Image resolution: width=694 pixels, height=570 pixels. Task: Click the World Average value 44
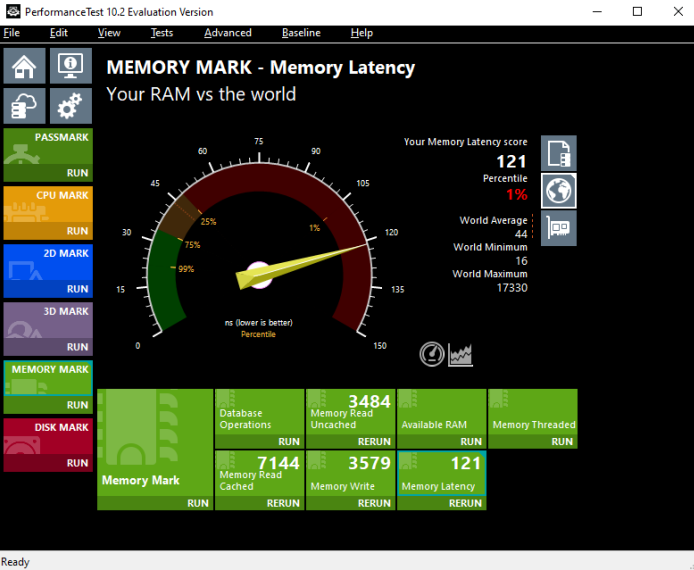click(521, 234)
